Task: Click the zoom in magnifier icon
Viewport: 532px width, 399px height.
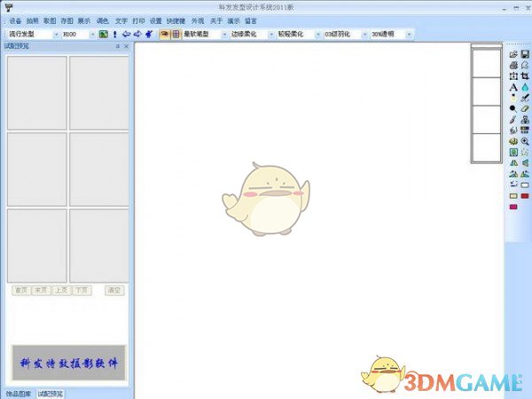Action: pos(525,142)
